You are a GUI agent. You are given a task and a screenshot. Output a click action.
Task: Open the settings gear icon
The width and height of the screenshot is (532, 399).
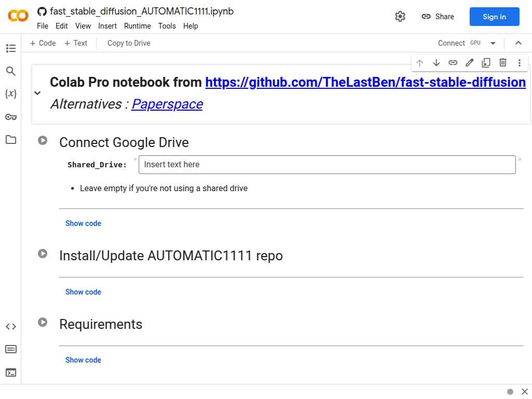[400, 16]
